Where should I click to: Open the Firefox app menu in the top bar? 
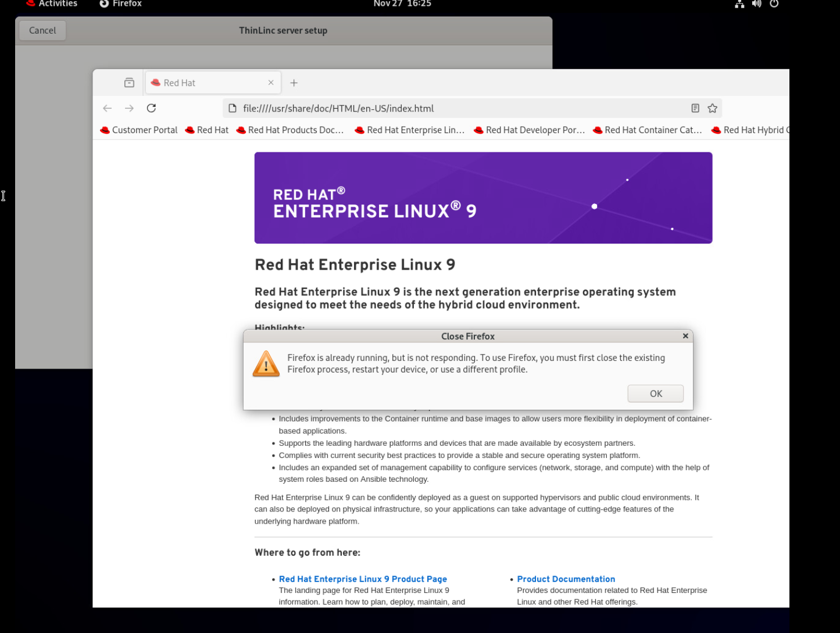[x=121, y=4]
